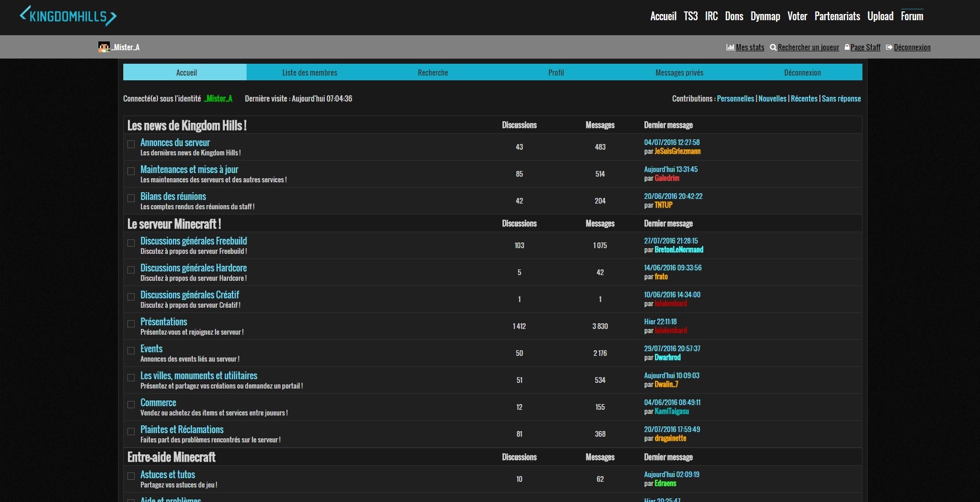
Task: Open the Messages privés tab
Action: tap(679, 73)
